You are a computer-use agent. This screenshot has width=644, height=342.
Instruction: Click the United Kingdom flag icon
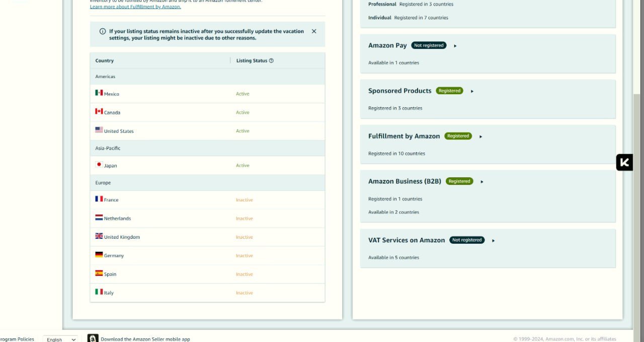coord(99,236)
